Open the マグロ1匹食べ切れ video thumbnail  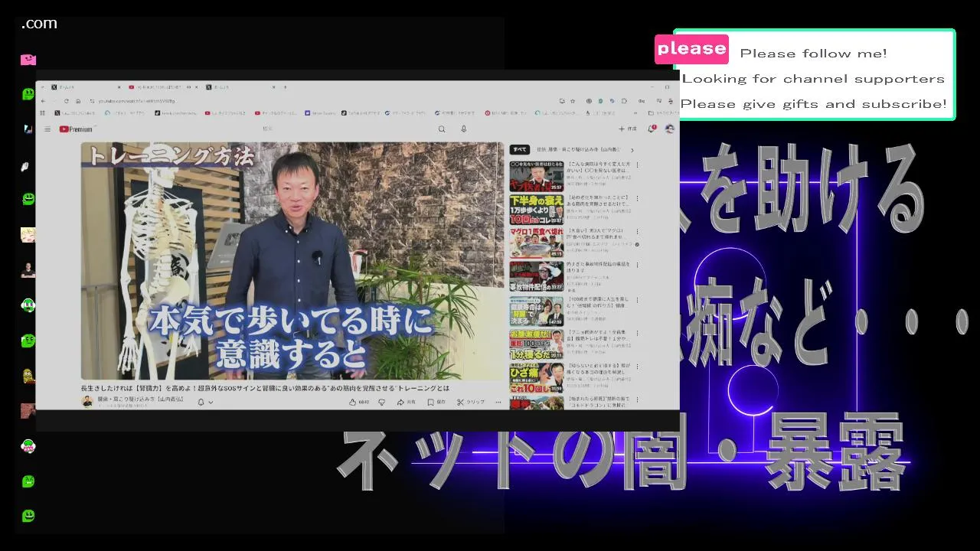pyautogui.click(x=537, y=243)
